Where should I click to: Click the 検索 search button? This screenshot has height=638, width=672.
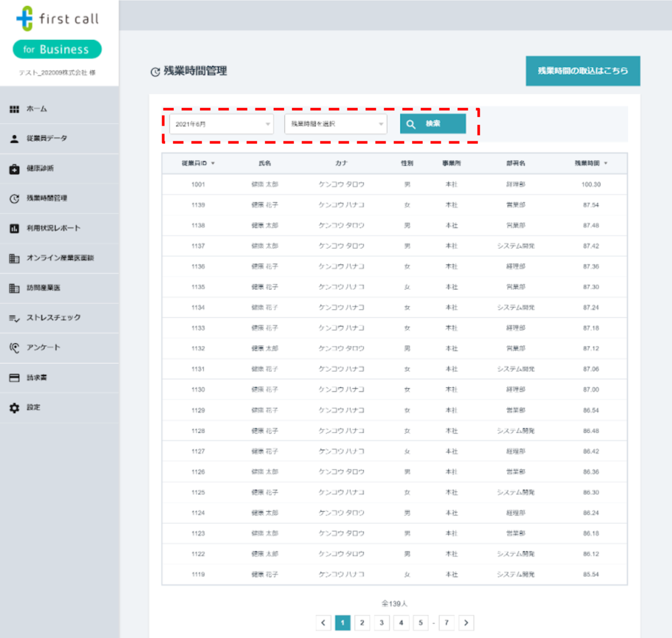tap(433, 124)
